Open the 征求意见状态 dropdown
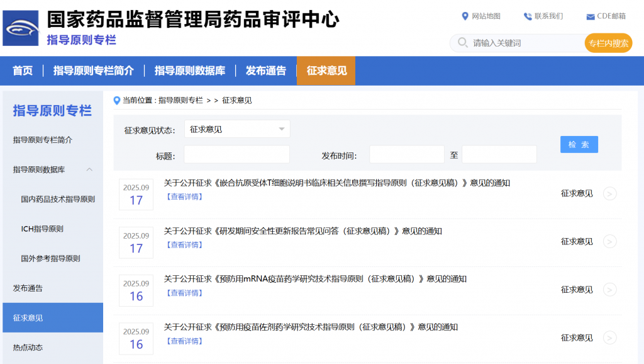This screenshot has width=644, height=364. coord(237,129)
